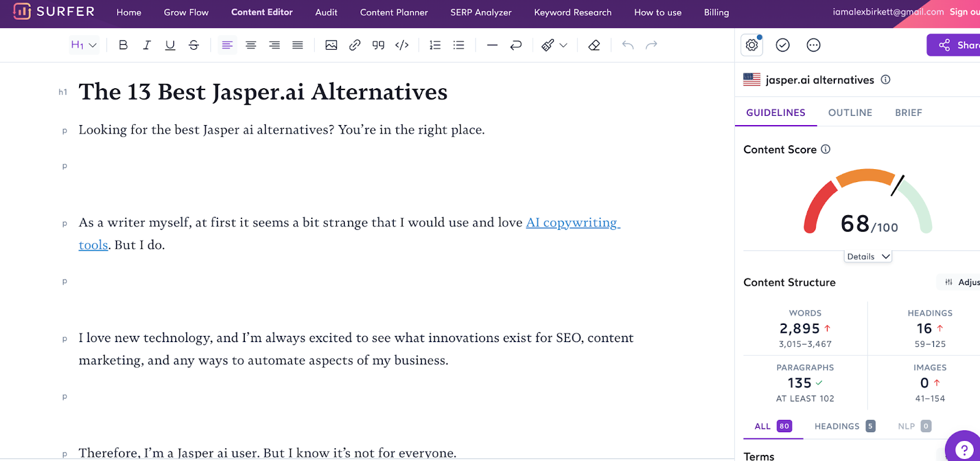Insert an image

tap(331, 45)
